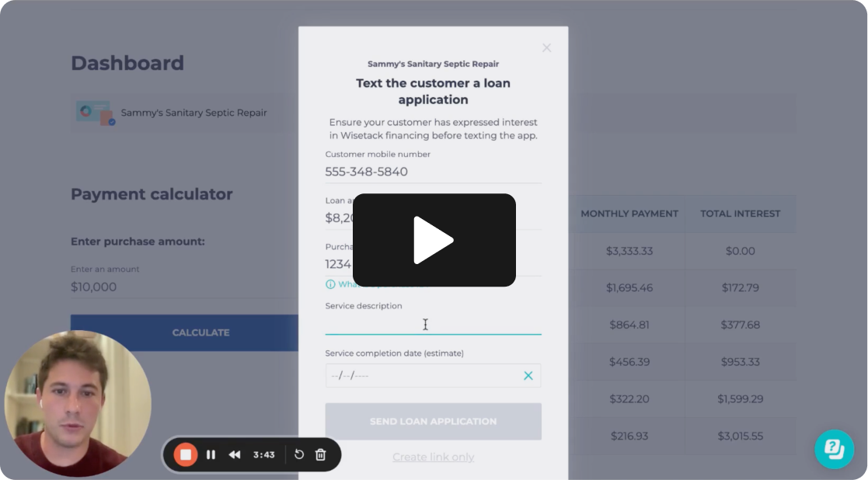Viewport: 868px width, 480px height.
Task: Click the 3:43 recording timer
Action: click(264, 454)
